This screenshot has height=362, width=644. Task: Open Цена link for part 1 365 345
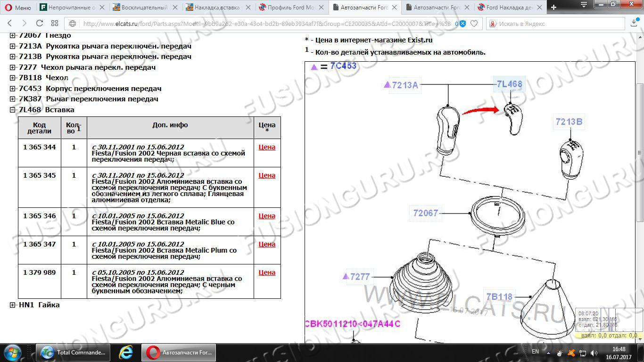point(267,175)
